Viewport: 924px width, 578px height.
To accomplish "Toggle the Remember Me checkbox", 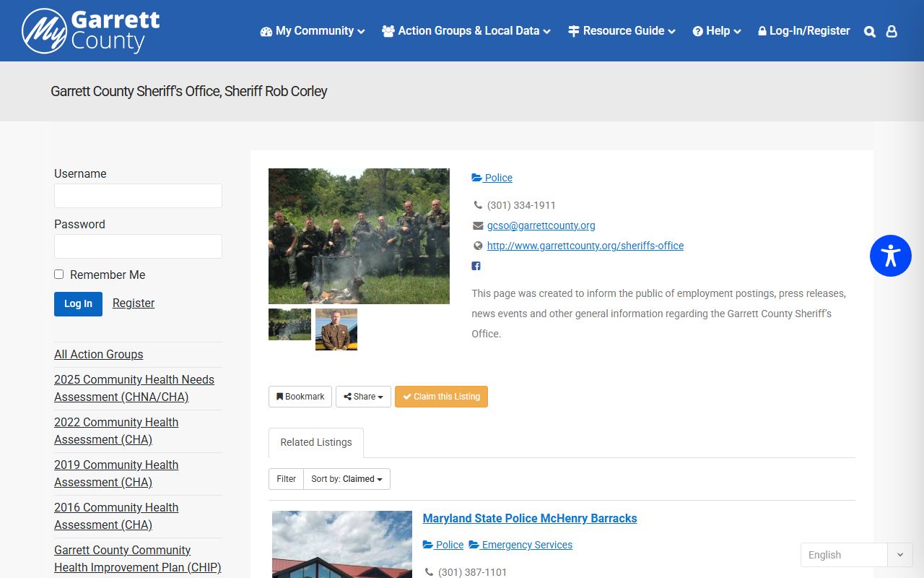I will pyautogui.click(x=59, y=275).
